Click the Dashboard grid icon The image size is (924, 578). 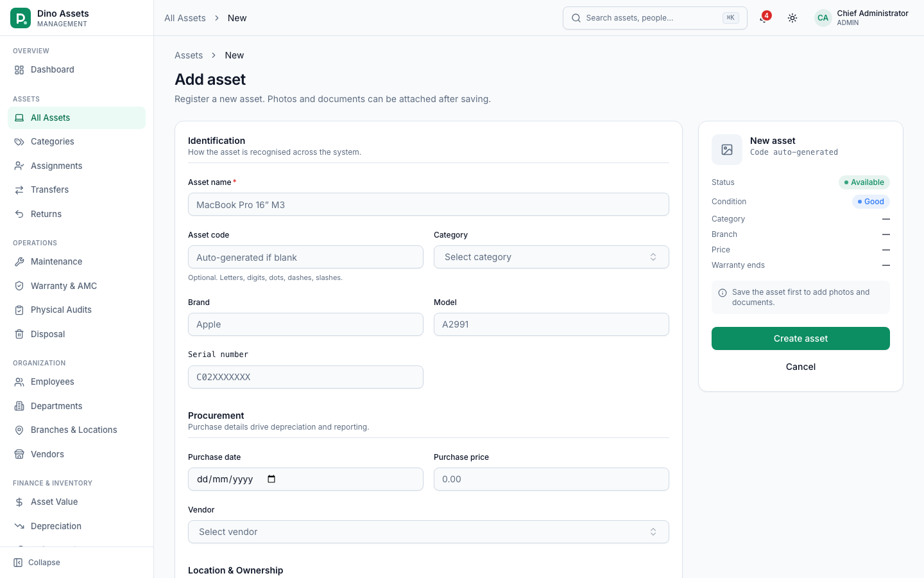19,70
